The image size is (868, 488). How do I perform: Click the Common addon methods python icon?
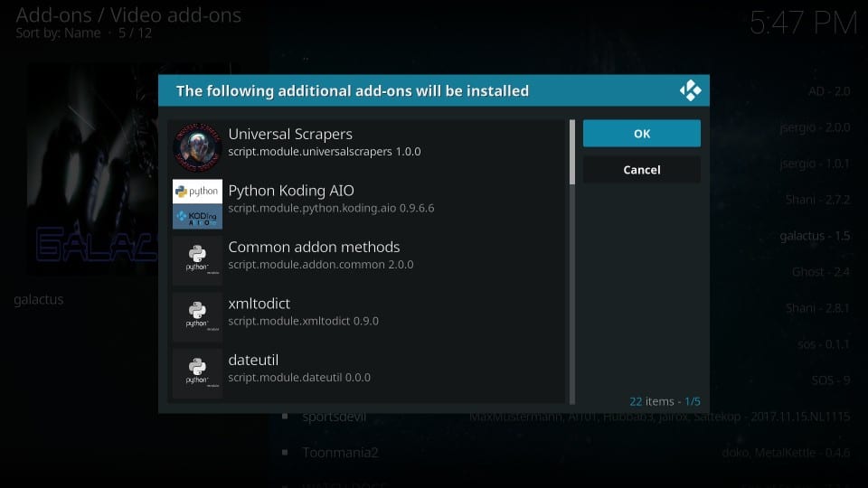(197, 260)
